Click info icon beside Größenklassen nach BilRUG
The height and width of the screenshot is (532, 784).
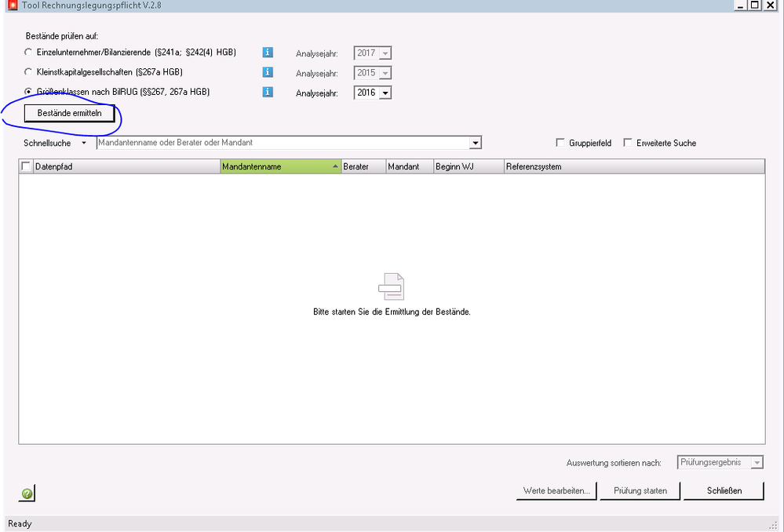tap(268, 92)
